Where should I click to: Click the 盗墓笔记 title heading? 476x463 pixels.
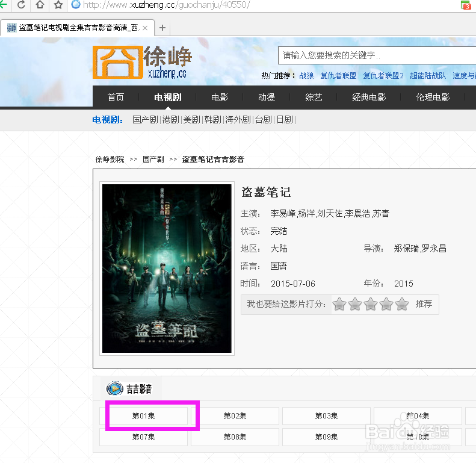(x=266, y=192)
